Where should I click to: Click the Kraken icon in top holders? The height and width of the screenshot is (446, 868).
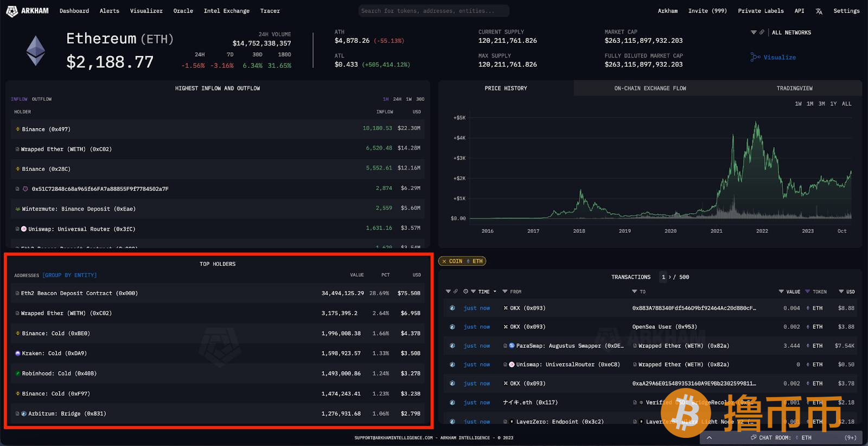point(18,353)
